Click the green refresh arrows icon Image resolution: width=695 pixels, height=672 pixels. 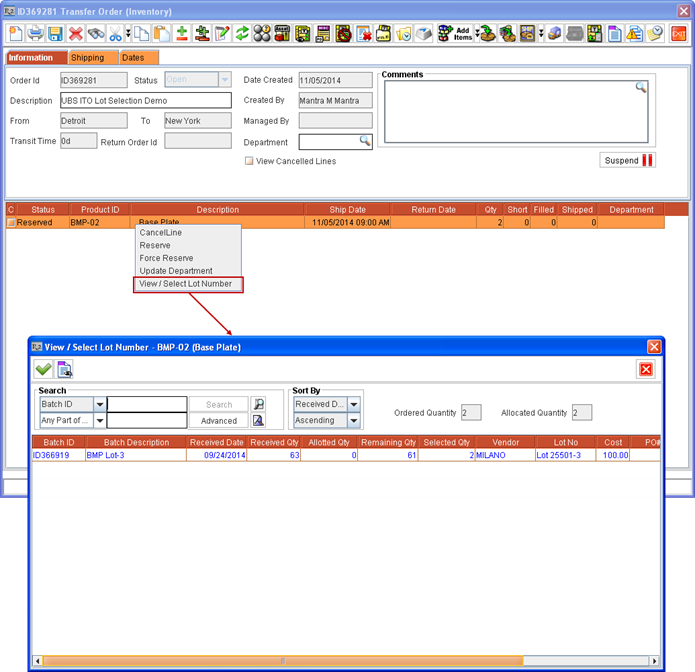point(242,33)
